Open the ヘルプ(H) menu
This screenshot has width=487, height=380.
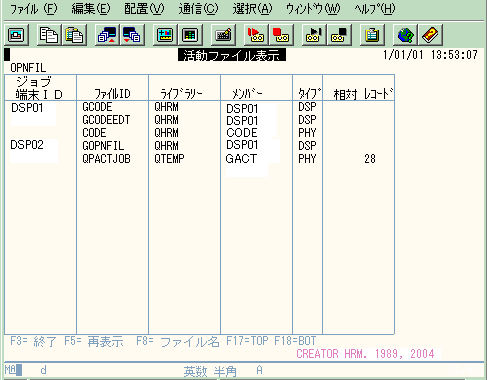point(375,9)
